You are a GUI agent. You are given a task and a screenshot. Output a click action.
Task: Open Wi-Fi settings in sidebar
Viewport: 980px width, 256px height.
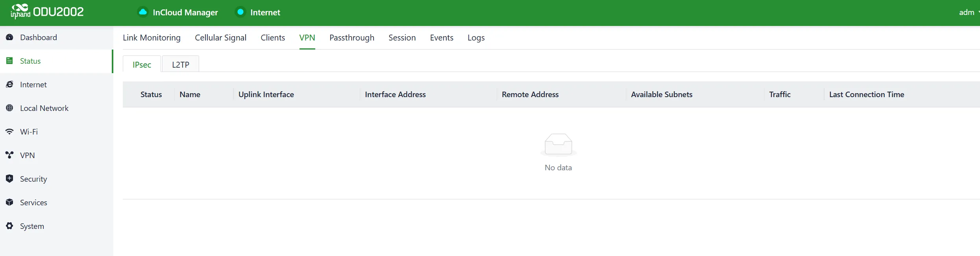pyautogui.click(x=57, y=132)
